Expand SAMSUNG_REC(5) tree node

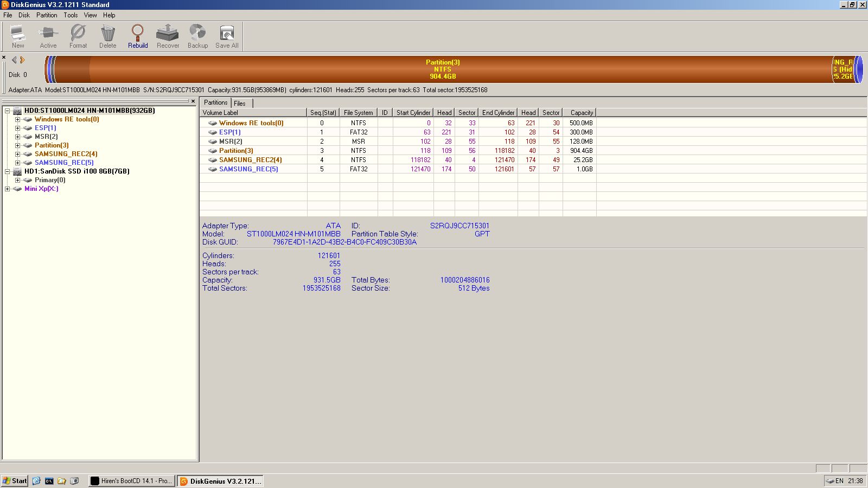(x=17, y=163)
